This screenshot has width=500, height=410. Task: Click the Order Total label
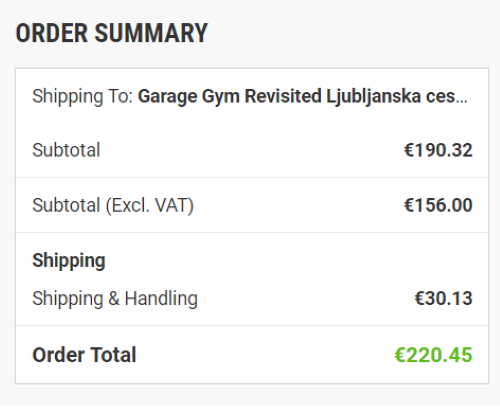click(84, 355)
